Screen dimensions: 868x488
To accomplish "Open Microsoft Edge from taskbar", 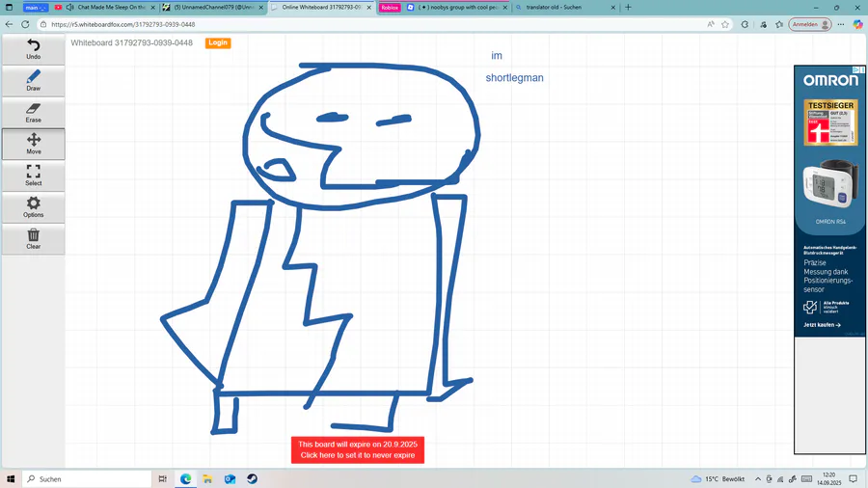I will (185, 478).
